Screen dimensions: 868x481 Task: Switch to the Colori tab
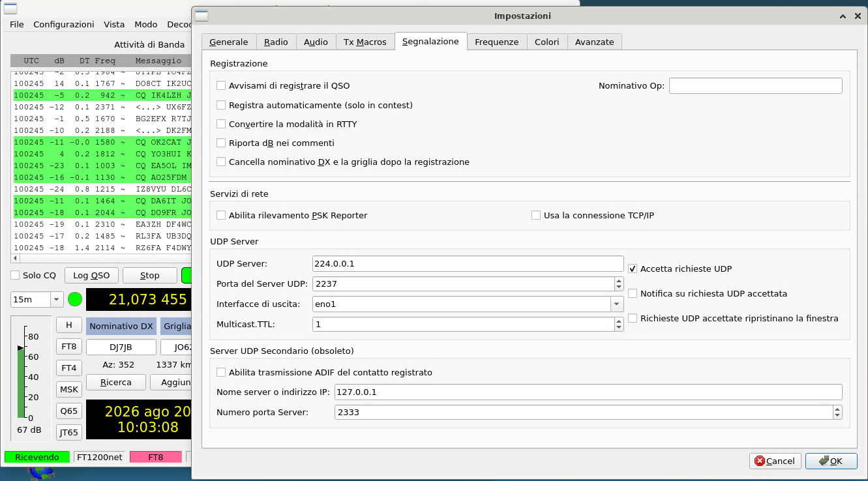[x=546, y=42]
